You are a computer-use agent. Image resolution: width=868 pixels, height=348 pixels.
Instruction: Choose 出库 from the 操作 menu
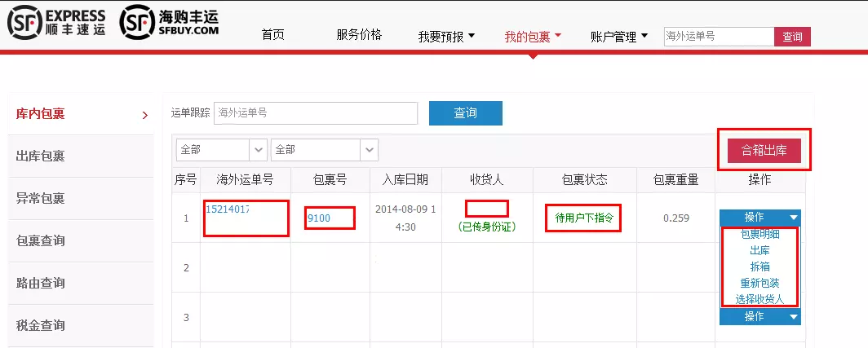pyautogui.click(x=760, y=251)
